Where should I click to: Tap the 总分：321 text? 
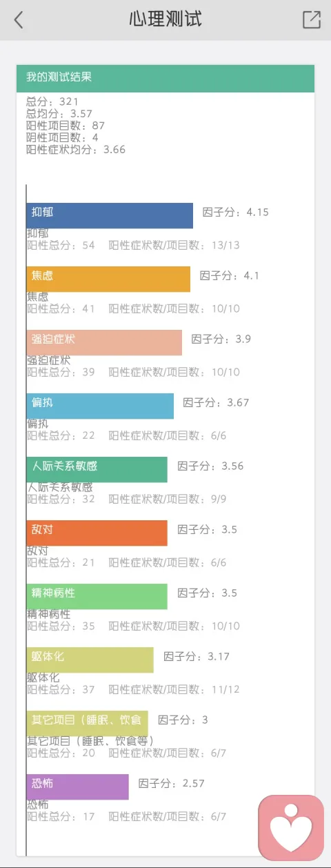point(53,101)
